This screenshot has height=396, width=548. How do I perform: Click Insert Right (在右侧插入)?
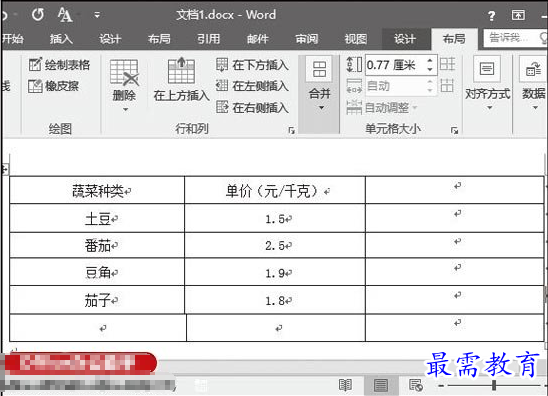[252, 107]
